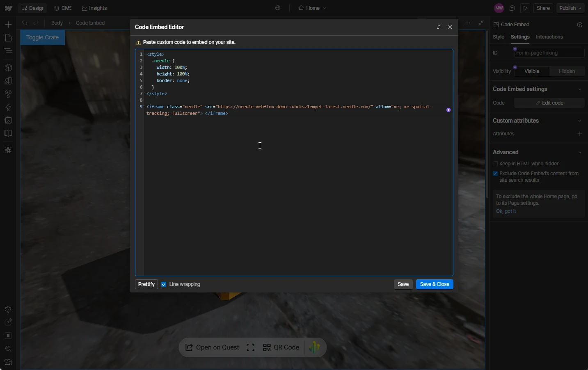Click the component icon beside Code Embed header

[580, 25]
